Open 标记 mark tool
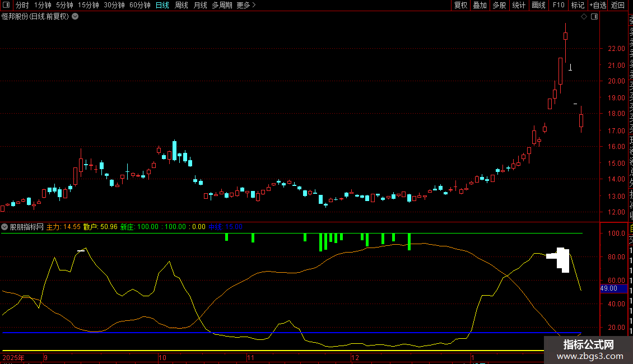633x364 pixels. tap(578, 5)
